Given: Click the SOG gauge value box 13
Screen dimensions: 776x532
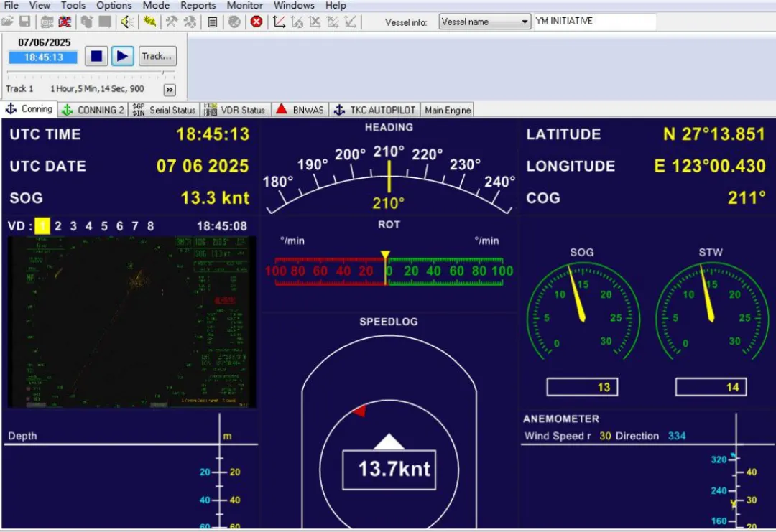Looking at the screenshot, I should (582, 387).
